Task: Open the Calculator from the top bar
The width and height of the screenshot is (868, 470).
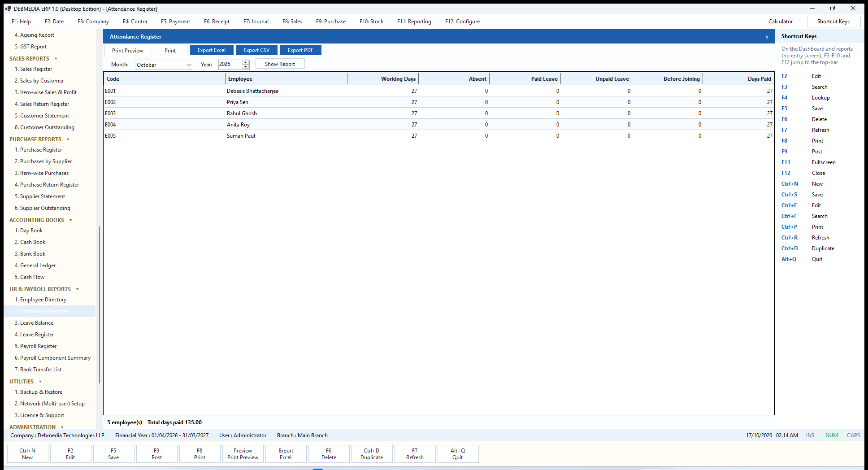Action: click(x=781, y=22)
